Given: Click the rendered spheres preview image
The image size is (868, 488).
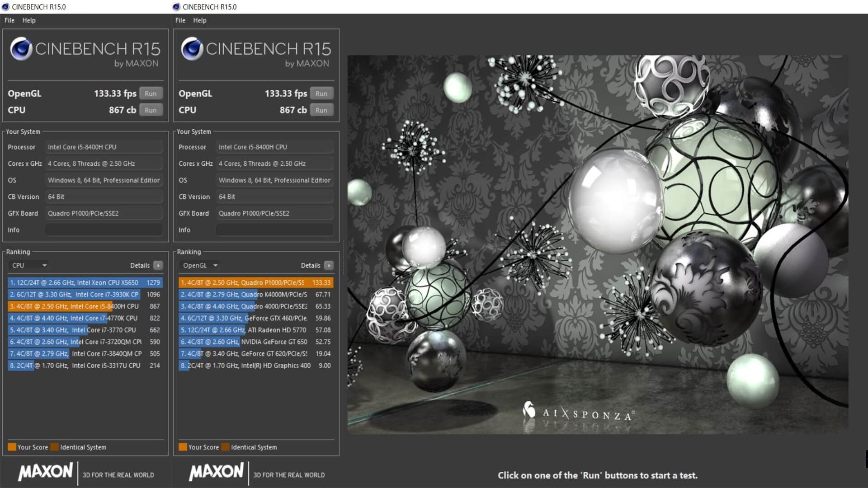Looking at the screenshot, I should pyautogui.click(x=598, y=244).
